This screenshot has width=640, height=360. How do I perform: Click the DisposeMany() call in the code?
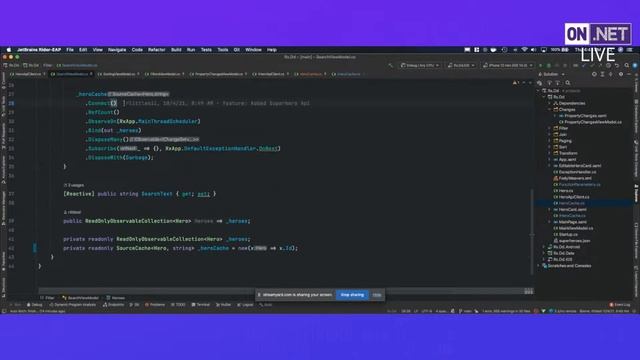click(107, 140)
